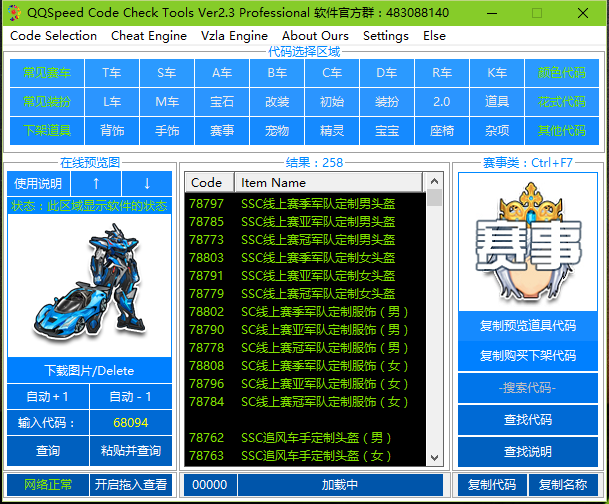Image resolution: width=609 pixels, height=504 pixels.
Task: Select the 宠物 category
Action: click(277, 131)
